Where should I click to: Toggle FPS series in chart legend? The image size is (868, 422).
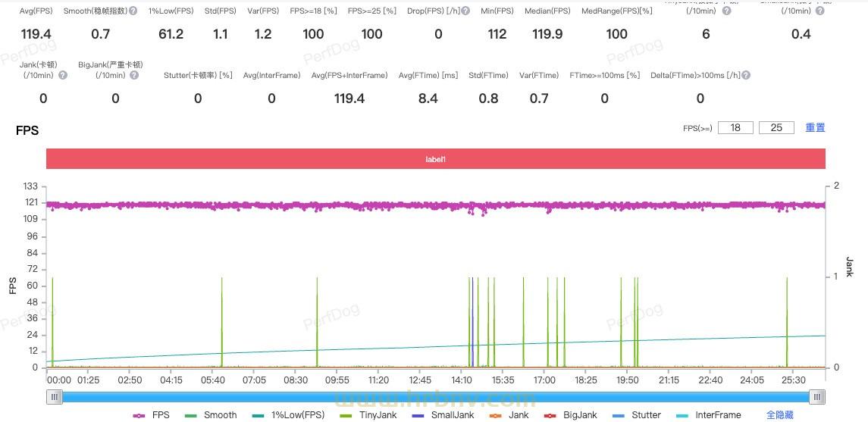[x=151, y=415]
